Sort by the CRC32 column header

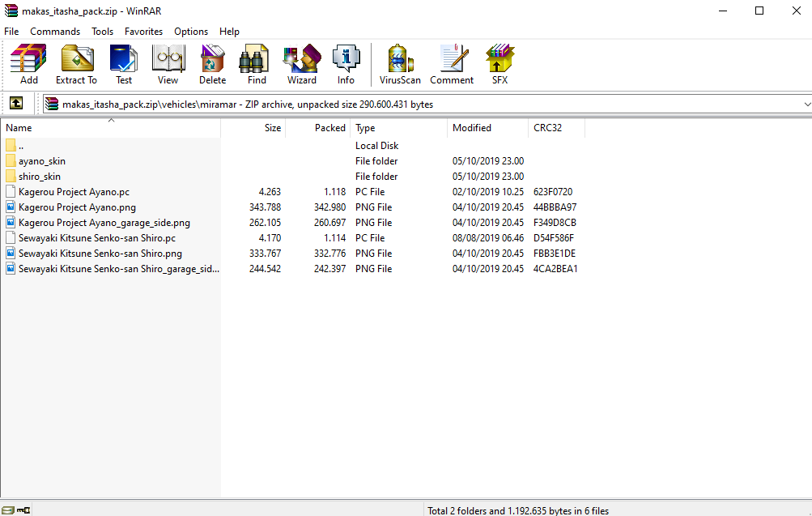tap(557, 128)
